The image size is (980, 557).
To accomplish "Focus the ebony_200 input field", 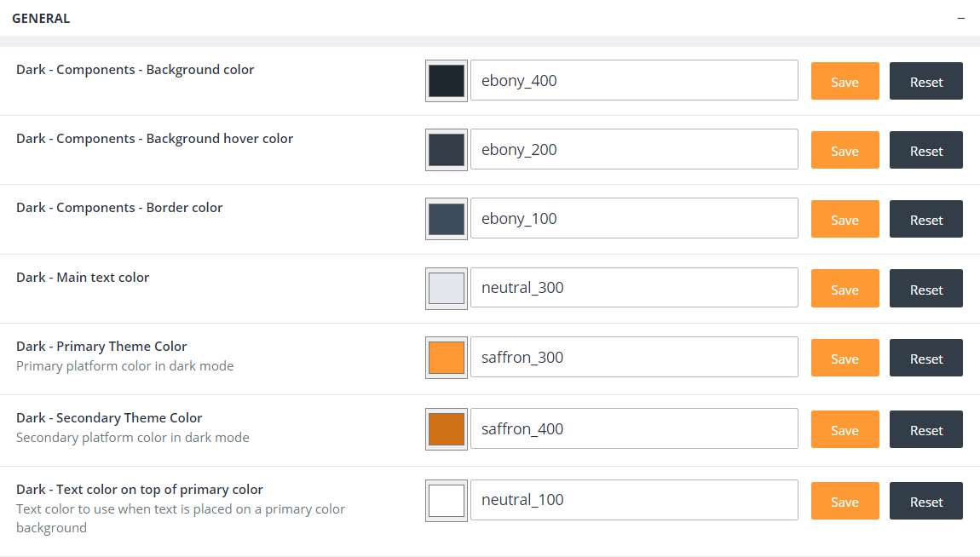I will tap(634, 150).
